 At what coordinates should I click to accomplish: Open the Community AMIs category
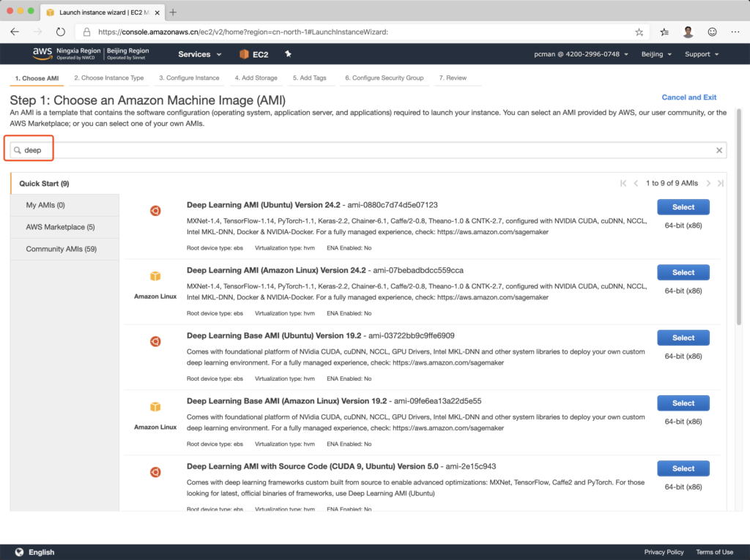[x=62, y=249]
